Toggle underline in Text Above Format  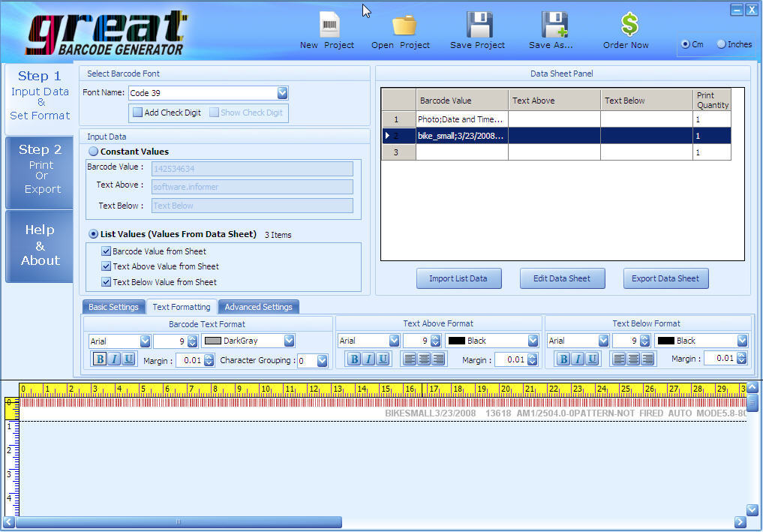(x=383, y=359)
